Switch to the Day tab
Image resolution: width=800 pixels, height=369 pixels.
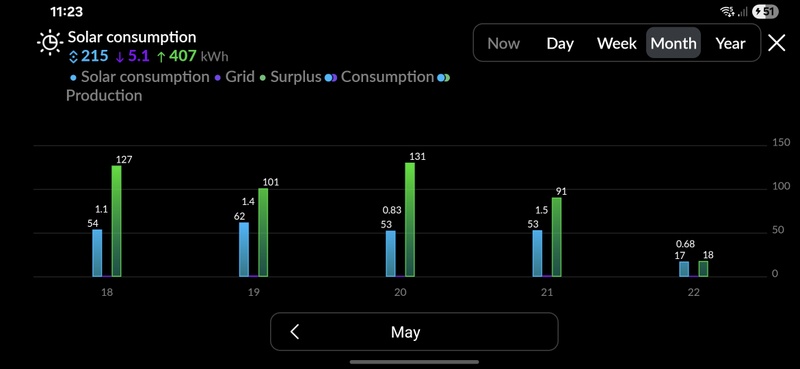pos(560,43)
